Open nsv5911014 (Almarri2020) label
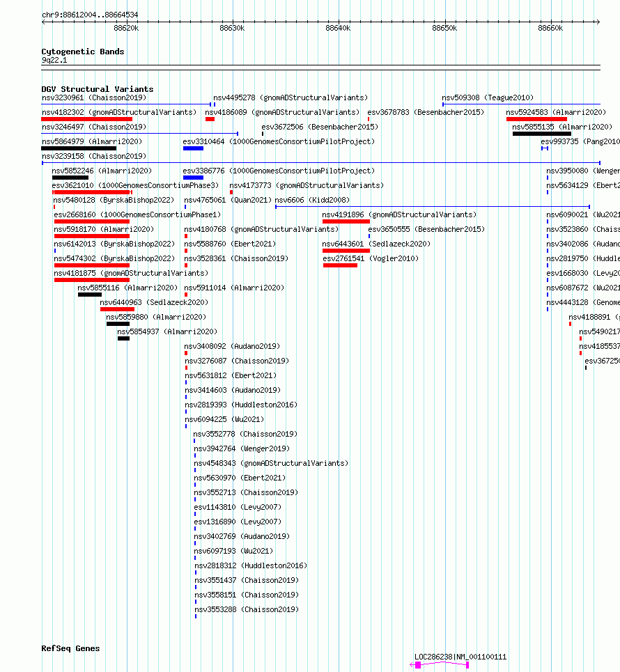The width and height of the screenshot is (620, 672). (234, 287)
